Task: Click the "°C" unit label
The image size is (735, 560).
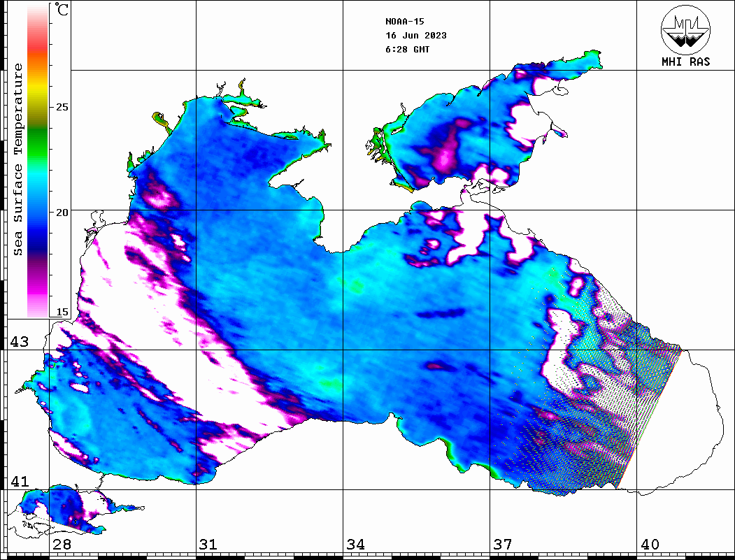Action: pyautogui.click(x=62, y=9)
